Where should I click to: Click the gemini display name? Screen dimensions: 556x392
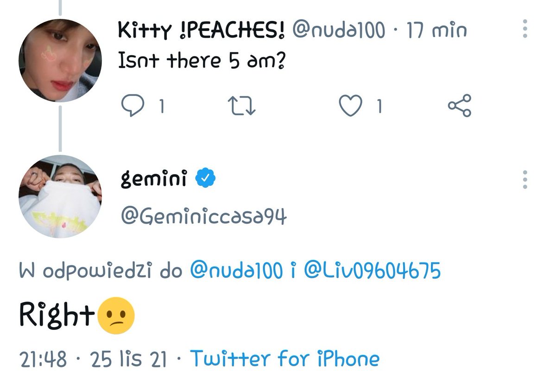[x=154, y=179]
